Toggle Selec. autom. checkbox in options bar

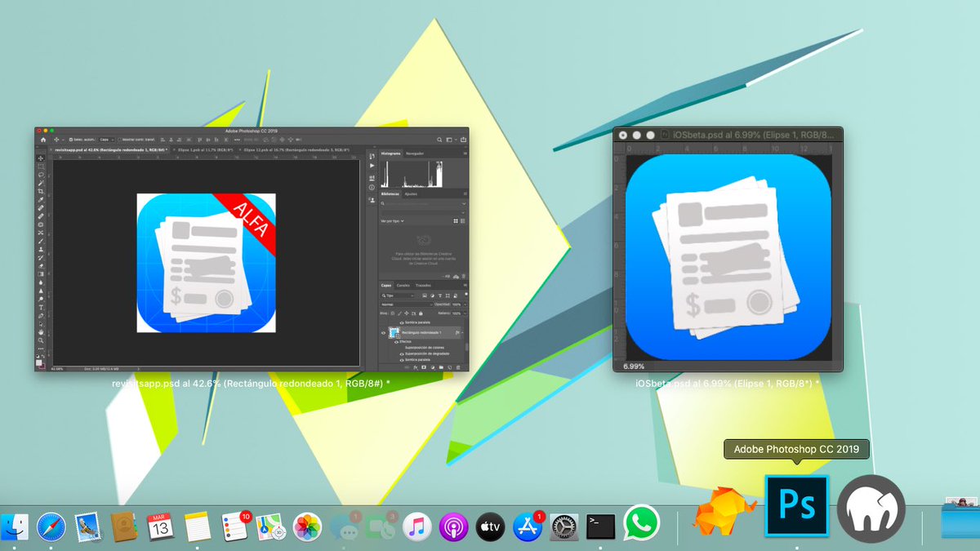[71, 140]
